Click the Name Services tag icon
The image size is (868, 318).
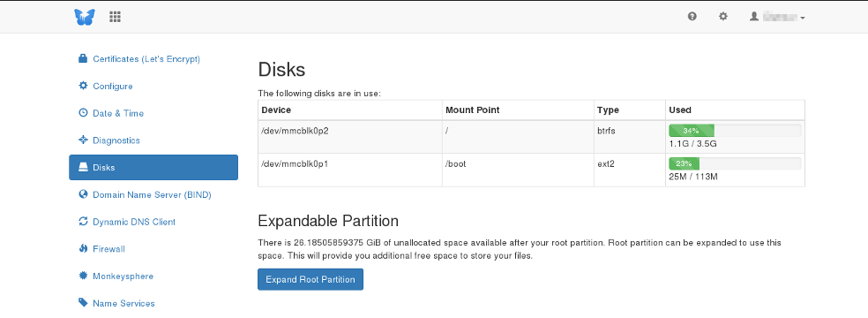(x=83, y=303)
